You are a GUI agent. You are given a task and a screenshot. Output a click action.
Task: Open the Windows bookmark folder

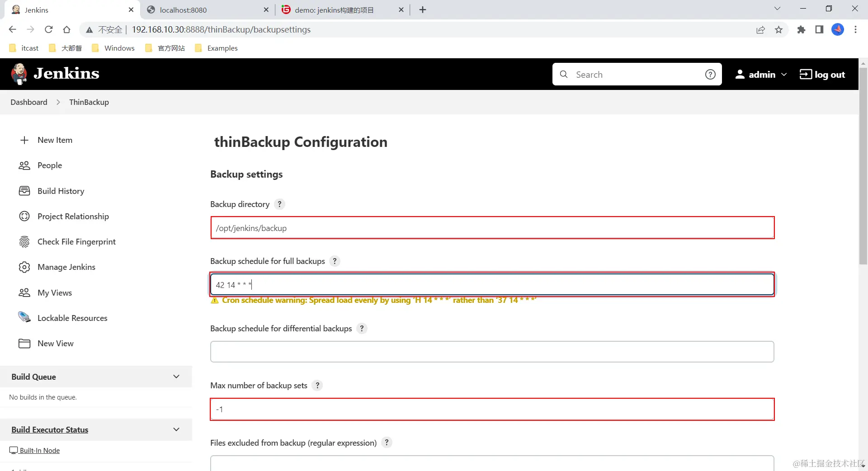[x=113, y=48]
